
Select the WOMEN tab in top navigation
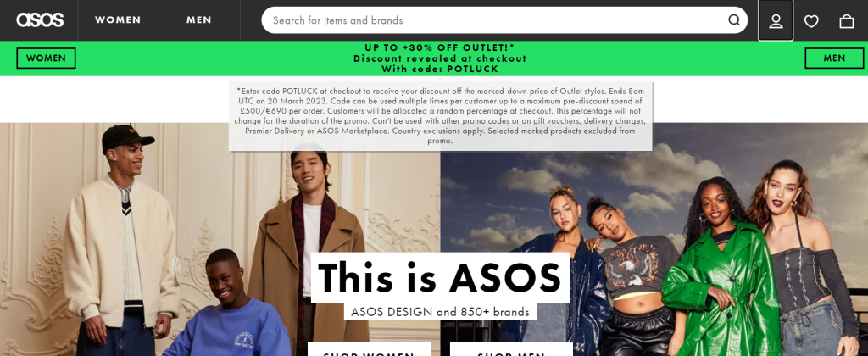(118, 20)
